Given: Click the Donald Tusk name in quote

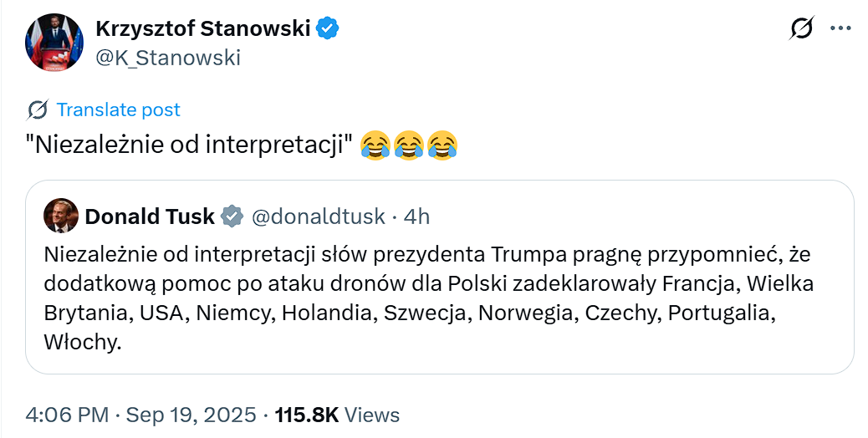Looking at the screenshot, I should [x=150, y=217].
